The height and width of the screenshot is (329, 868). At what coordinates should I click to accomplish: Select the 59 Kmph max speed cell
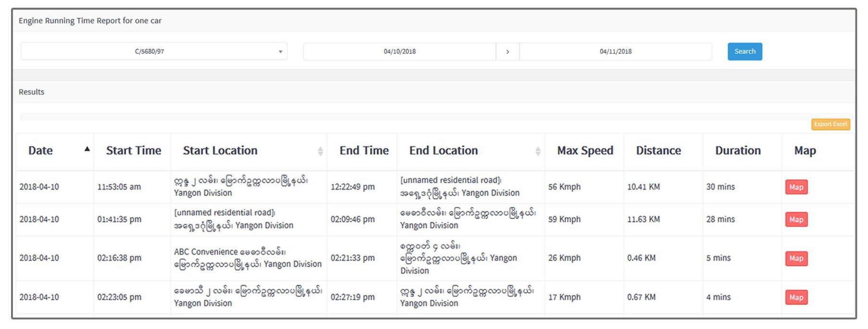pyautogui.click(x=564, y=219)
